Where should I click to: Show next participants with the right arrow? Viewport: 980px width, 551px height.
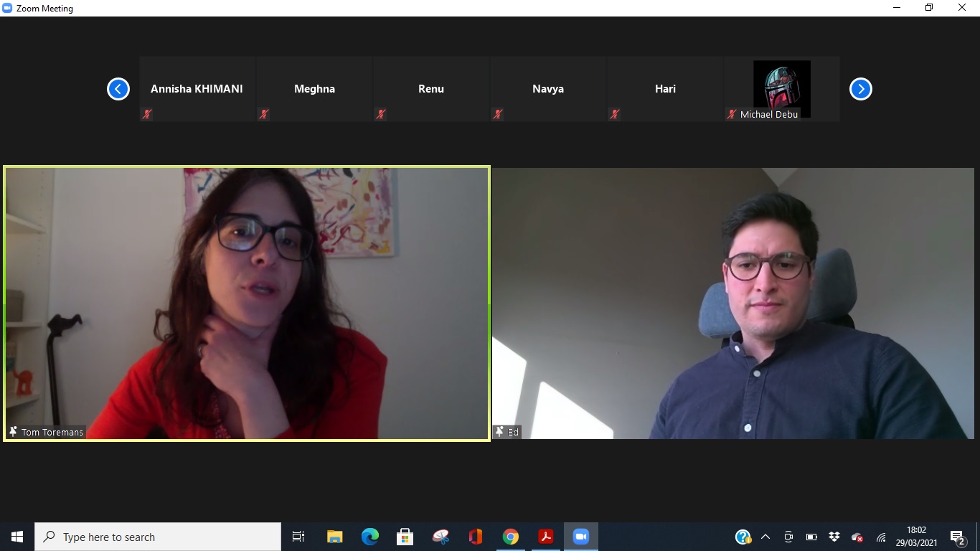coord(860,89)
